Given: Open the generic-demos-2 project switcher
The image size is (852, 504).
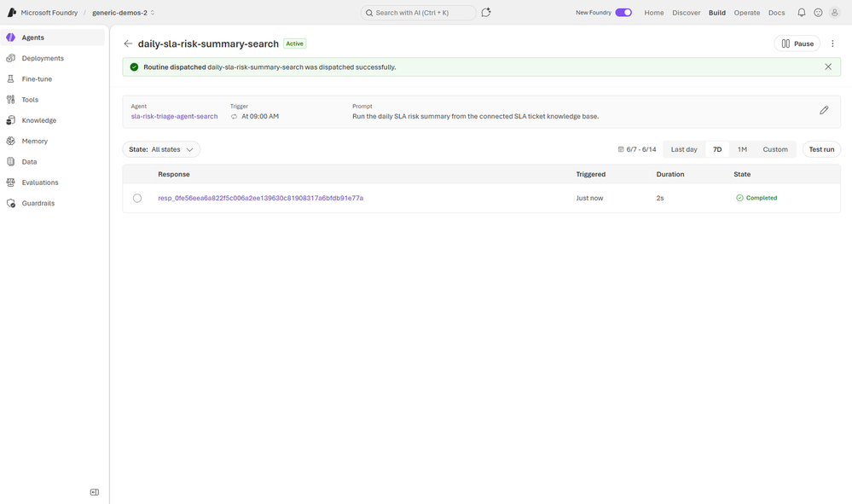Looking at the screenshot, I should point(124,13).
